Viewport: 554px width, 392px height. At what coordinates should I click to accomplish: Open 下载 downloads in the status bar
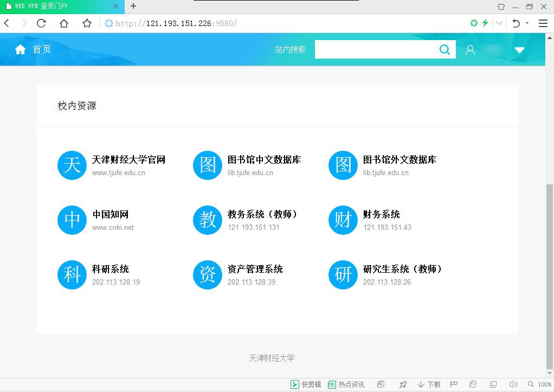click(x=429, y=384)
